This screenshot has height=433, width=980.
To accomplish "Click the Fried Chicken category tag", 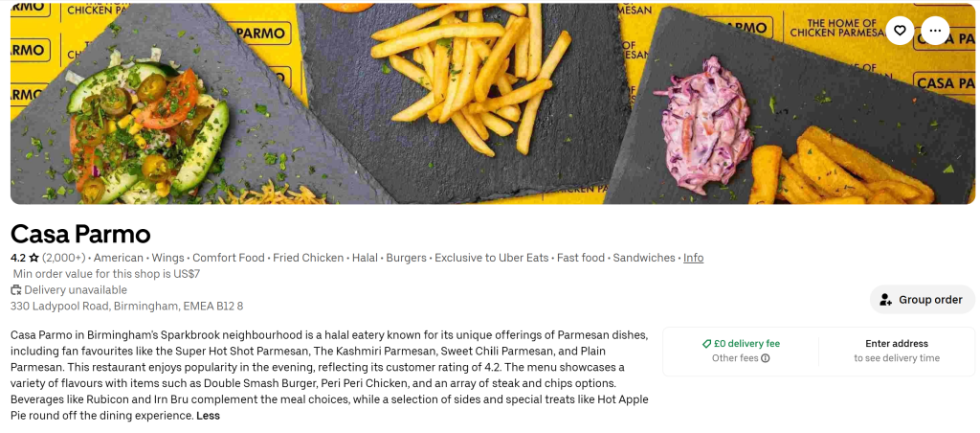I will point(308,258).
